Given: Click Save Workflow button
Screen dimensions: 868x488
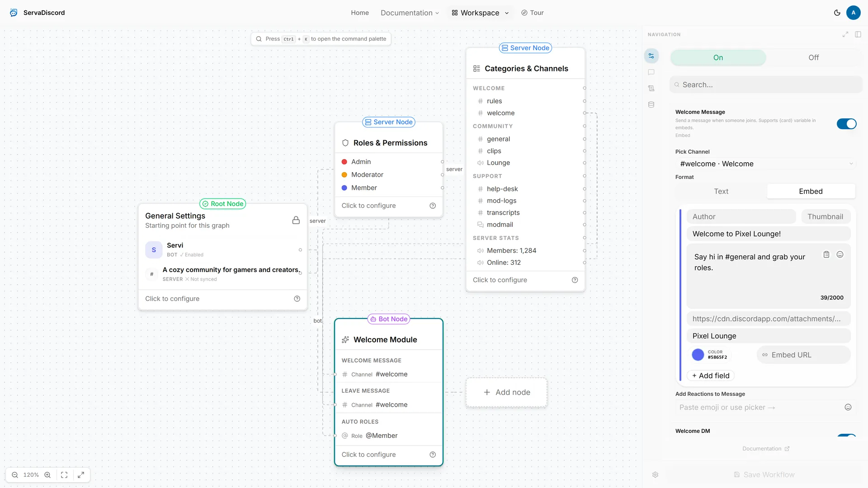Looking at the screenshot, I should coord(764,475).
